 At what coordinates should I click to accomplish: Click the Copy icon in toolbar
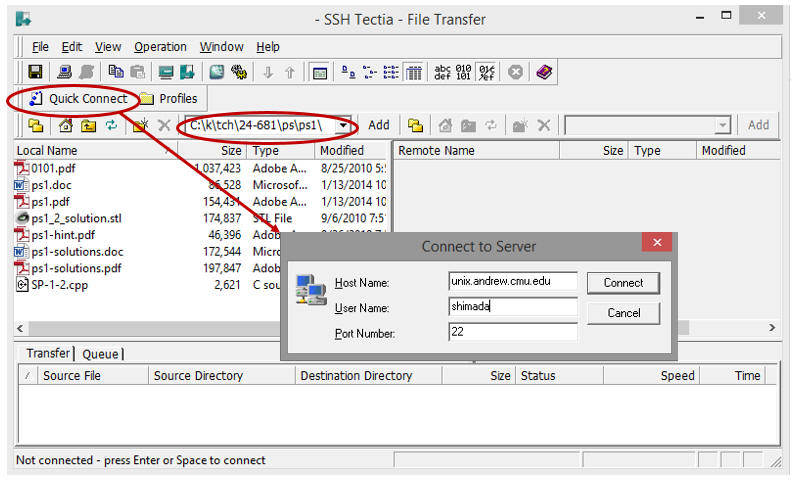pyautogui.click(x=116, y=72)
